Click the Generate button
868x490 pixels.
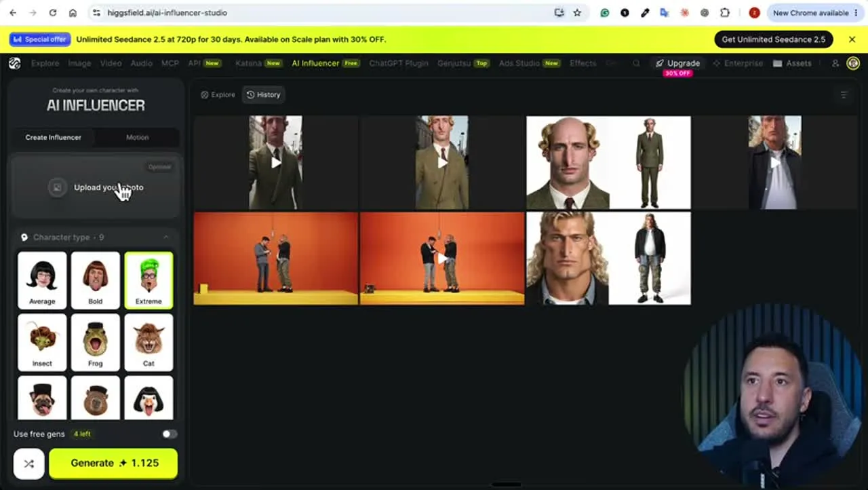tap(113, 464)
